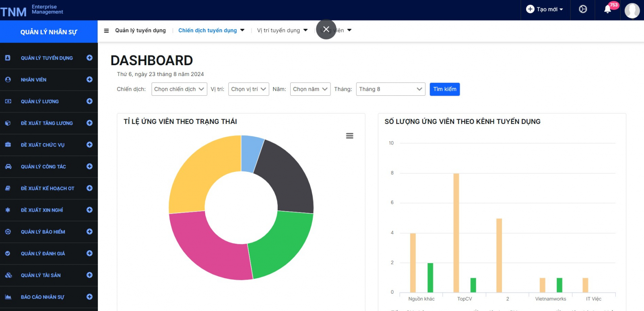Viewport: 644px width, 311px height.
Task: Open the Chọn vị trí dropdown
Action: click(x=248, y=89)
